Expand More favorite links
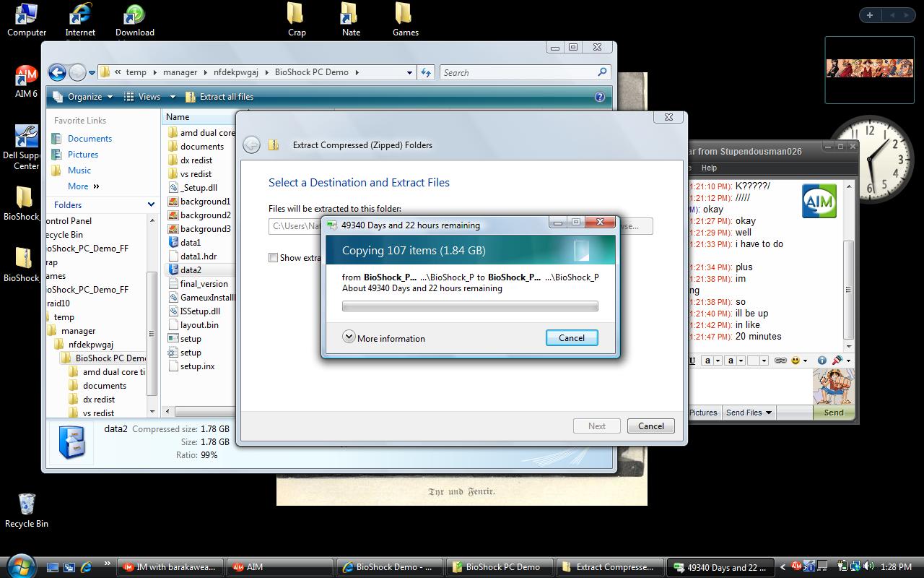Screen dimensions: 924x578 [83, 186]
